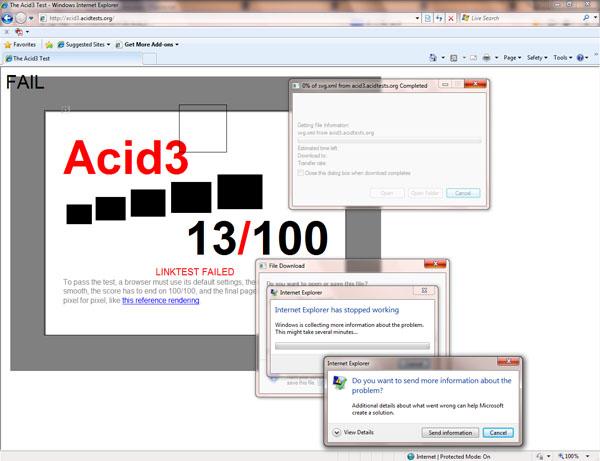
Task: Click Cancel in send information dialog
Action: [498, 433]
